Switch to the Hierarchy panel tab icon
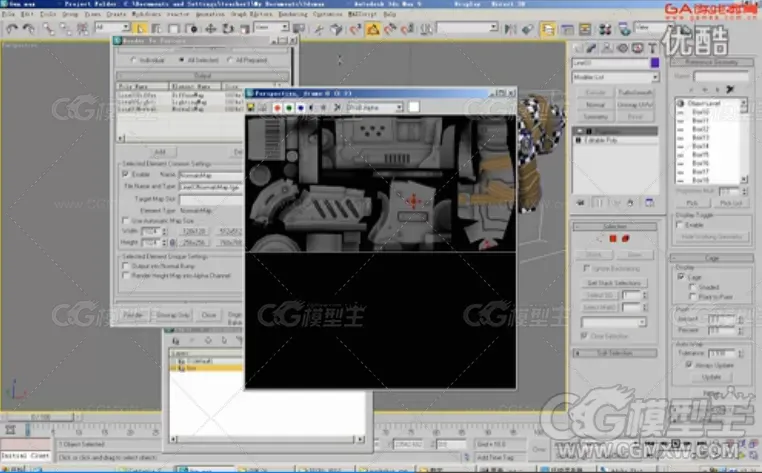Screen dimensions: 762x473 [x=607, y=48]
